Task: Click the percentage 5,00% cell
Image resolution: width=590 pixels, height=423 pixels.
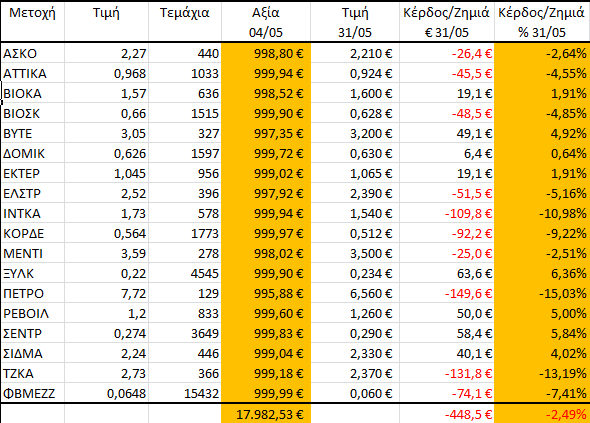Action: (542, 313)
